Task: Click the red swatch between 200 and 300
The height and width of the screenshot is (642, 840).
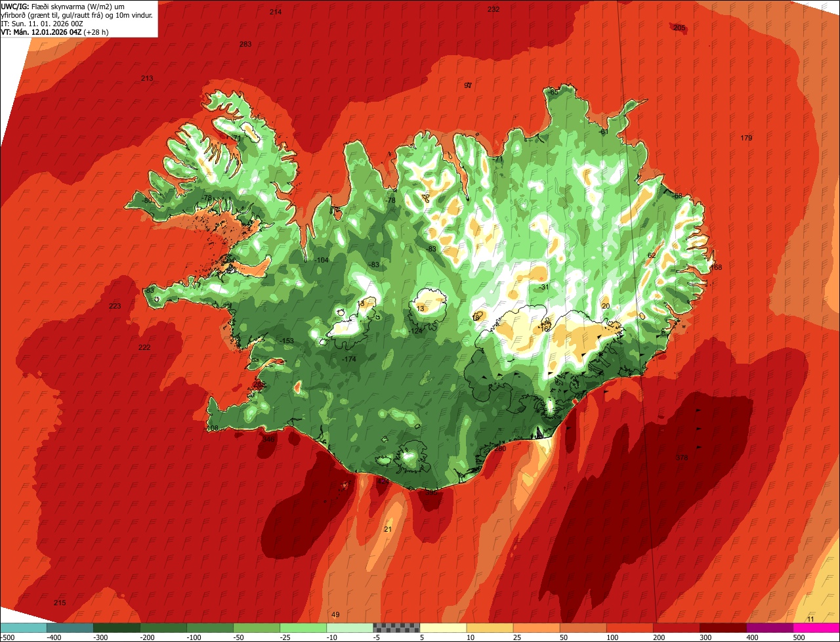Action: pos(675,628)
